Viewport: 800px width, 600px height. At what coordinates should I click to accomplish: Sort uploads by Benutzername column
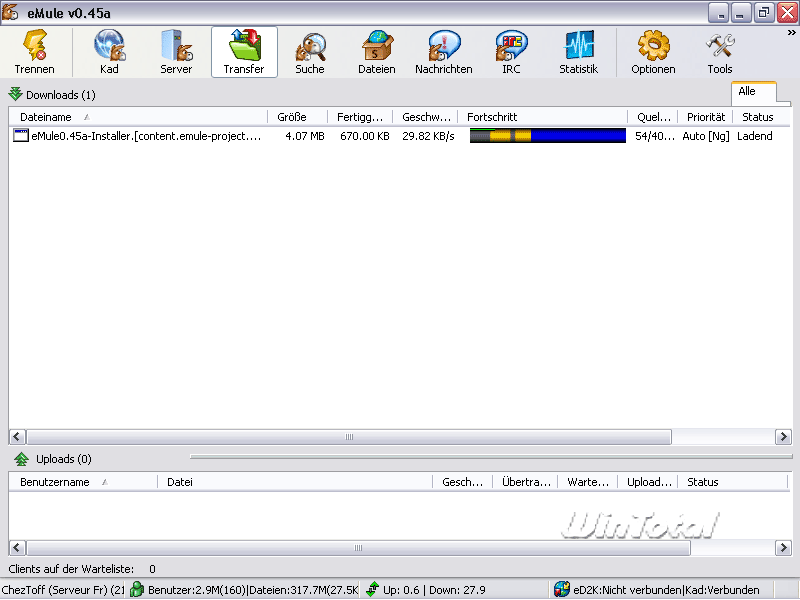(83, 482)
